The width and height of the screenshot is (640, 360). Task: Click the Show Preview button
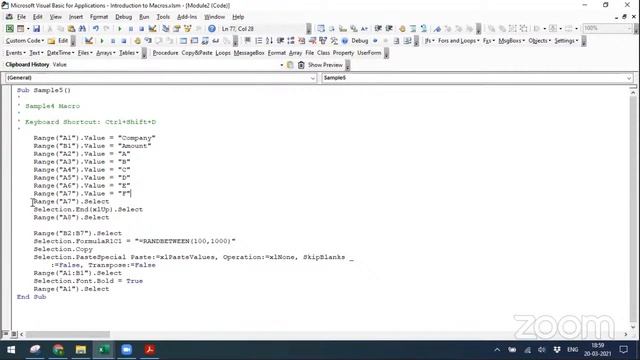[x=325, y=65]
